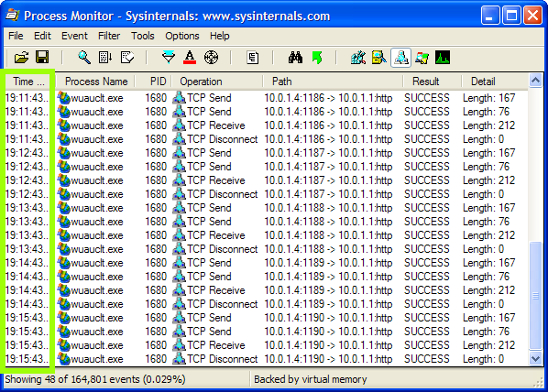The width and height of the screenshot is (548, 392).
Task: Select time 19:15:43 in the 1190 TCP Receive row
Action: (x=27, y=345)
